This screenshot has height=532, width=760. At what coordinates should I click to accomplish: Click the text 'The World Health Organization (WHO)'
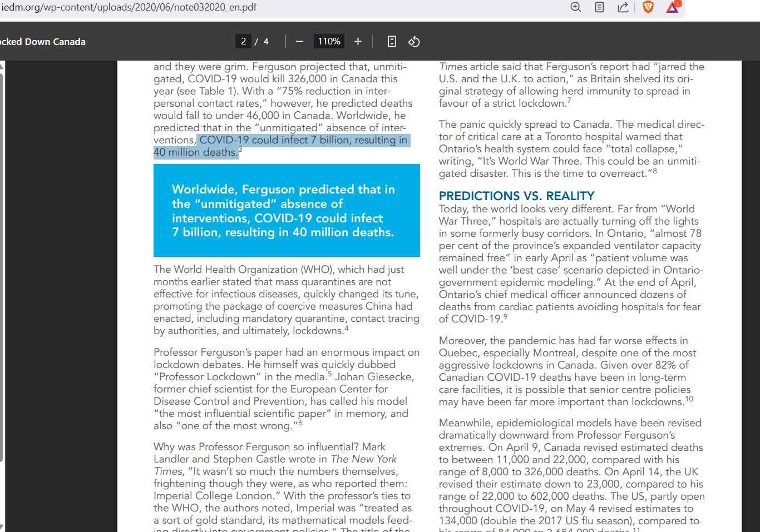pyautogui.click(x=245, y=270)
